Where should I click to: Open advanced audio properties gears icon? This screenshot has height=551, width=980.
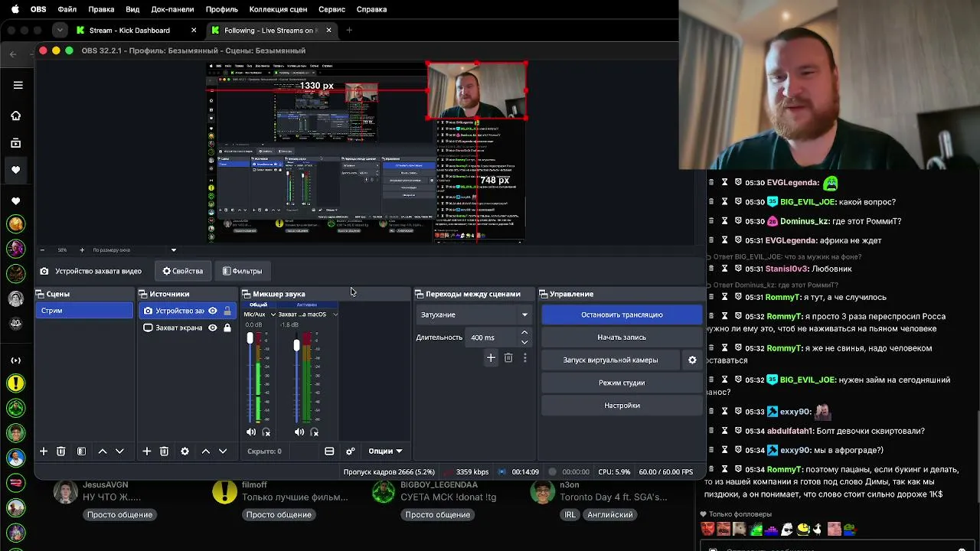click(351, 452)
